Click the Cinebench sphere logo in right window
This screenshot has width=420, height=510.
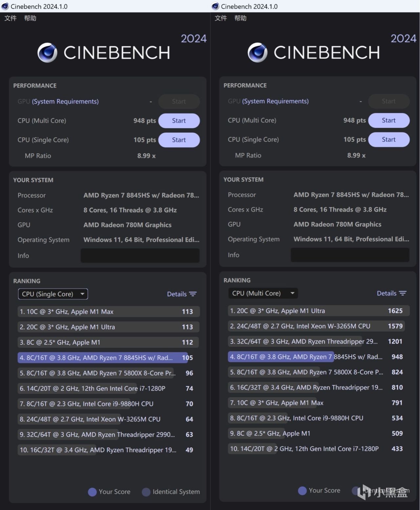tap(258, 52)
